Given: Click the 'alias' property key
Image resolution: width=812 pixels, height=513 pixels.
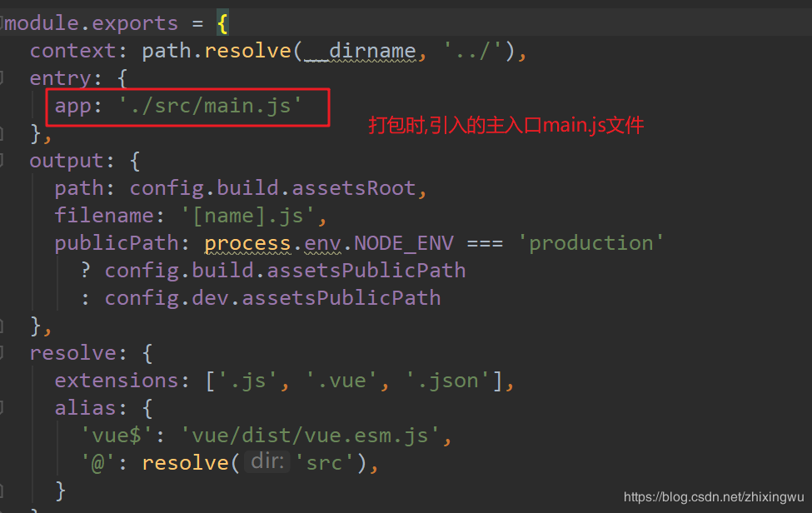Looking at the screenshot, I should point(86,408).
